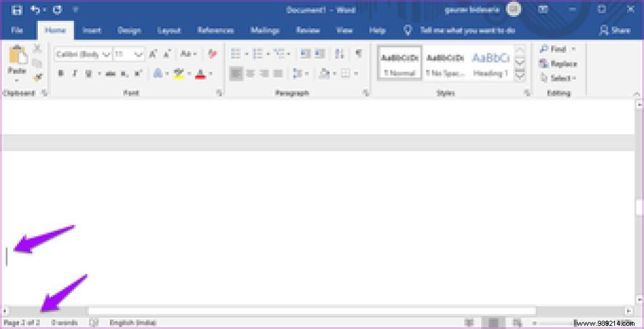Apply the Heading 1 style

[x=491, y=64]
